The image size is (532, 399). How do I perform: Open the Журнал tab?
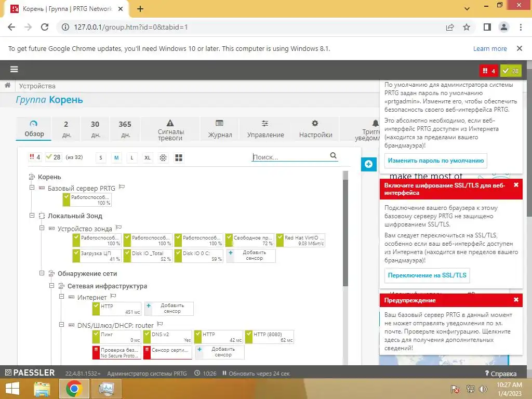coord(220,129)
